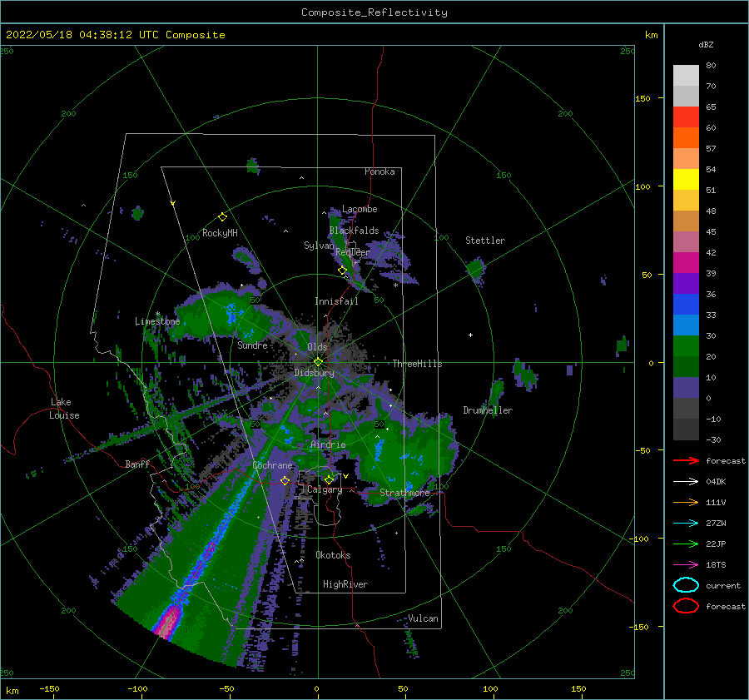Click the Stettler city label
This screenshot has height=700, width=749.
click(485, 241)
